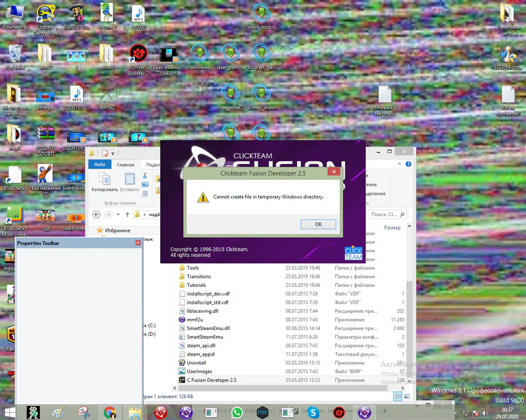
Task: Show hidden tray icons arrow
Action: tap(455, 413)
